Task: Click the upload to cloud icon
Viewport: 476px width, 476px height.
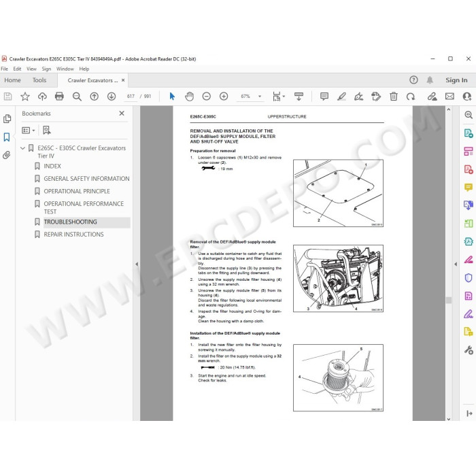Action: pyautogui.click(x=42, y=97)
